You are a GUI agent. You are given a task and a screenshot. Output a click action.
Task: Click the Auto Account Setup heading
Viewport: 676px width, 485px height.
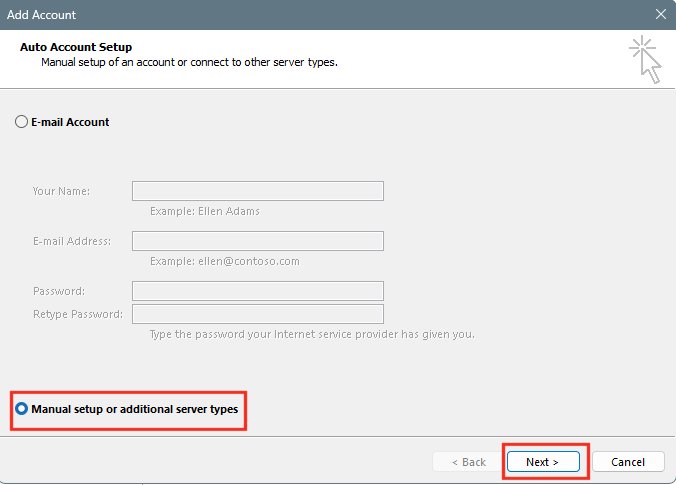(76, 47)
